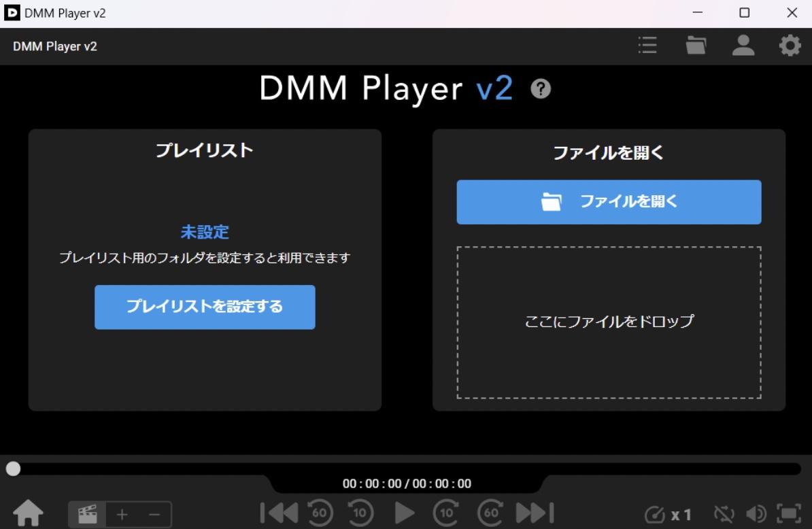Click the プレイリストを設定する button

pos(205,307)
